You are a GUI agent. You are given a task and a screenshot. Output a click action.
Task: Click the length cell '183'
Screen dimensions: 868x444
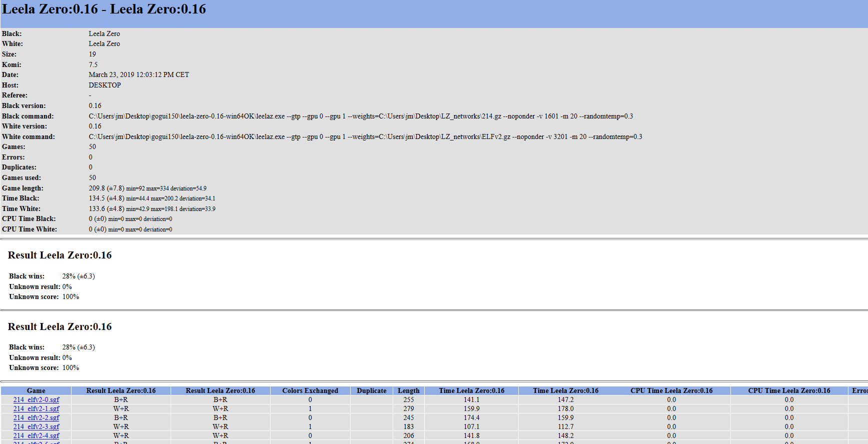(409, 426)
